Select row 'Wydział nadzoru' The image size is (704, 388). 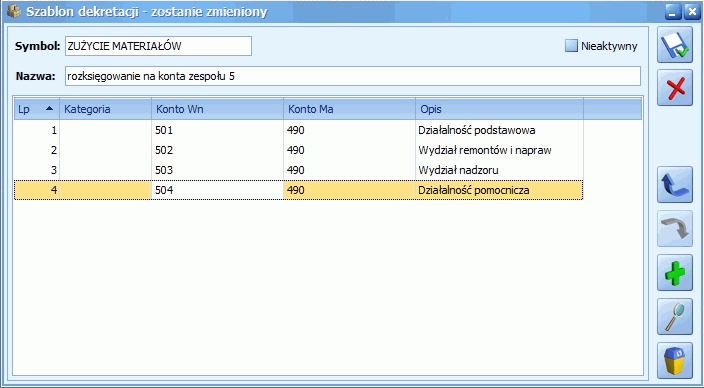coord(299,170)
